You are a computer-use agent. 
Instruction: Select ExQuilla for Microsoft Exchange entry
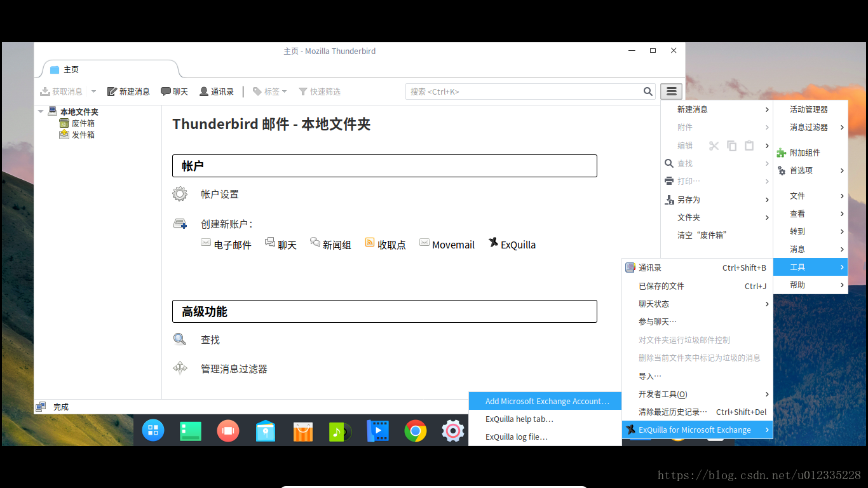(x=697, y=430)
